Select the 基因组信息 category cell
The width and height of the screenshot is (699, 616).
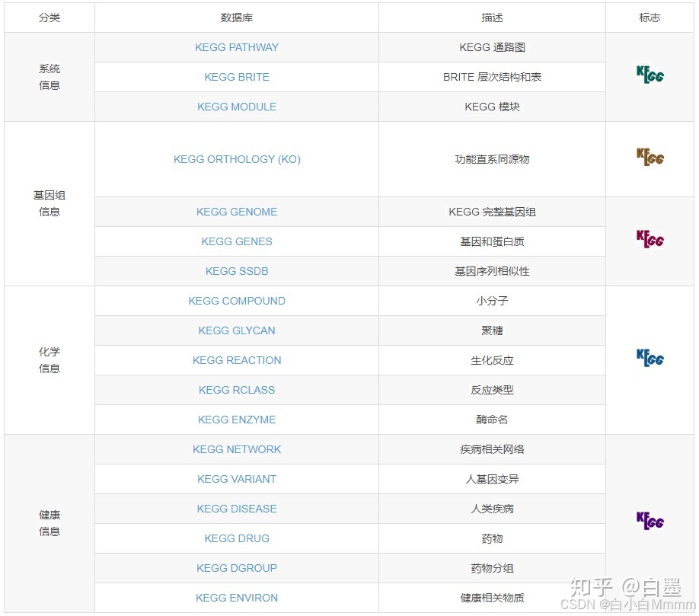pos(49,204)
